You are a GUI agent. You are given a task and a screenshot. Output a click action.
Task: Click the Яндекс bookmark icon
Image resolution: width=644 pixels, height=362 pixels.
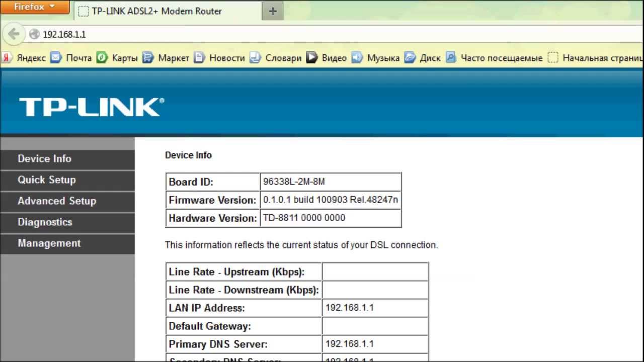7,58
